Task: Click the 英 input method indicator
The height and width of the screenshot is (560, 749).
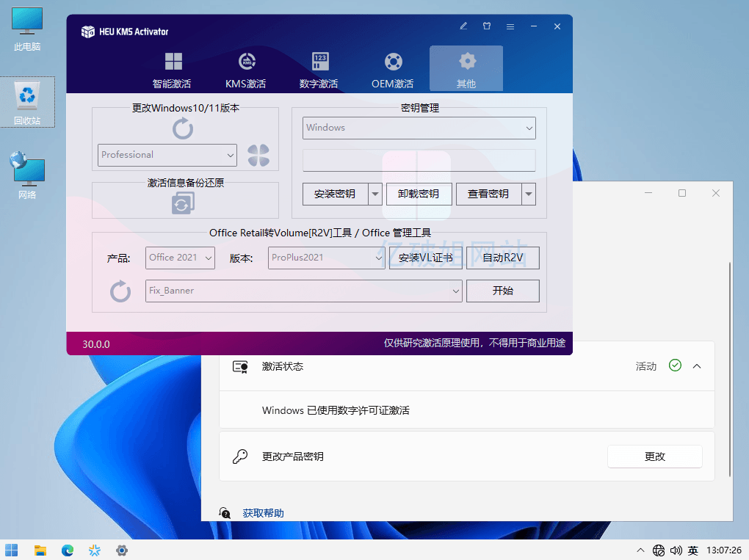Action: (x=693, y=550)
